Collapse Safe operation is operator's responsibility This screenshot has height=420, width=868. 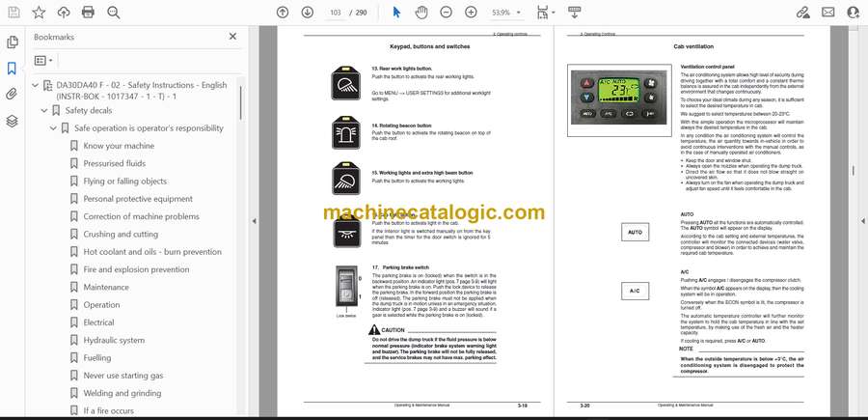(x=54, y=128)
